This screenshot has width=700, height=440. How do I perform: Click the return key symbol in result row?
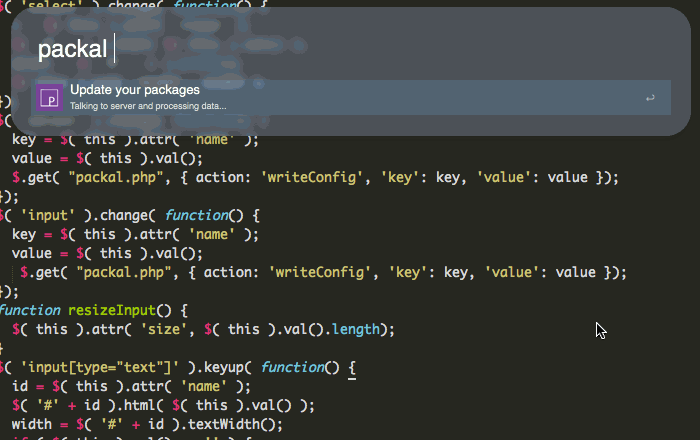(x=650, y=98)
